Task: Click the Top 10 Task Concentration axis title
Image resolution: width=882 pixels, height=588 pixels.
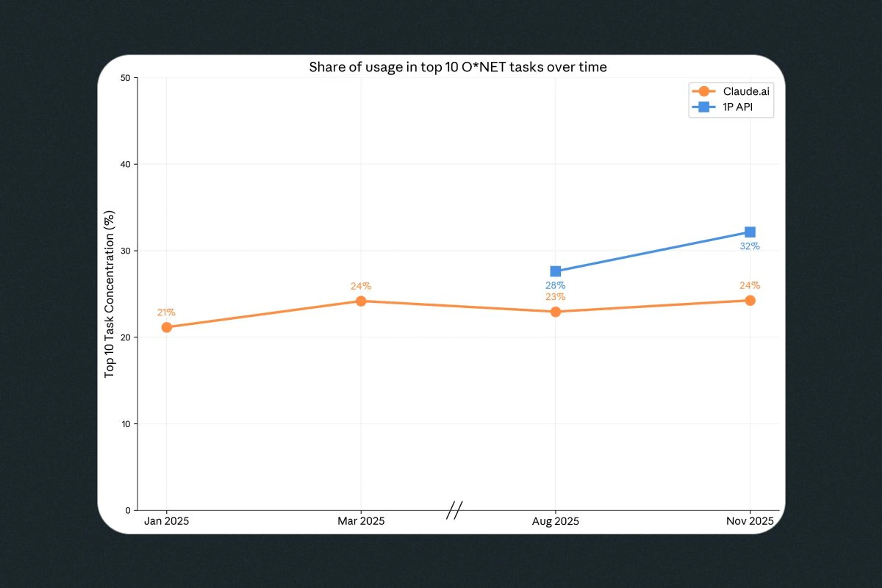Action: click(x=109, y=294)
